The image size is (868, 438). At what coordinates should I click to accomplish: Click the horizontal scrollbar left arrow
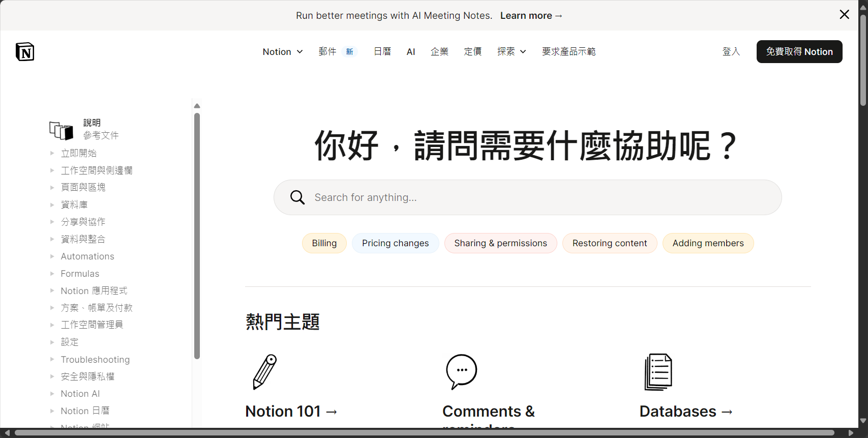[7, 433]
